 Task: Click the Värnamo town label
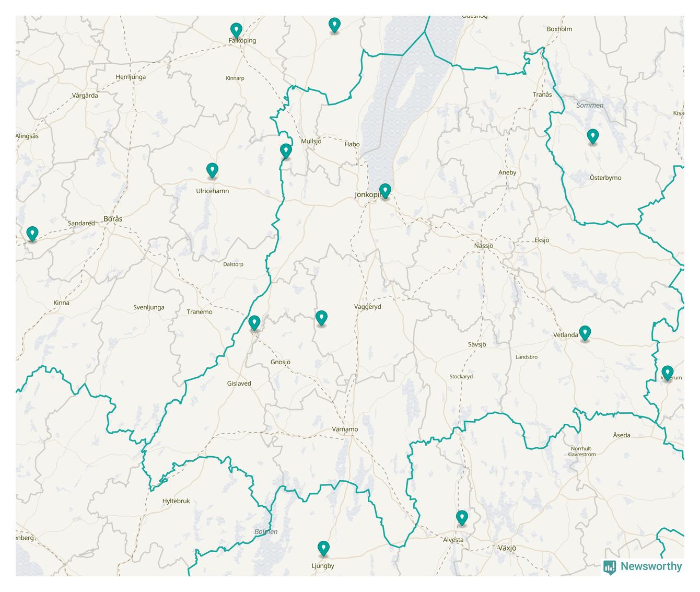[x=345, y=430]
